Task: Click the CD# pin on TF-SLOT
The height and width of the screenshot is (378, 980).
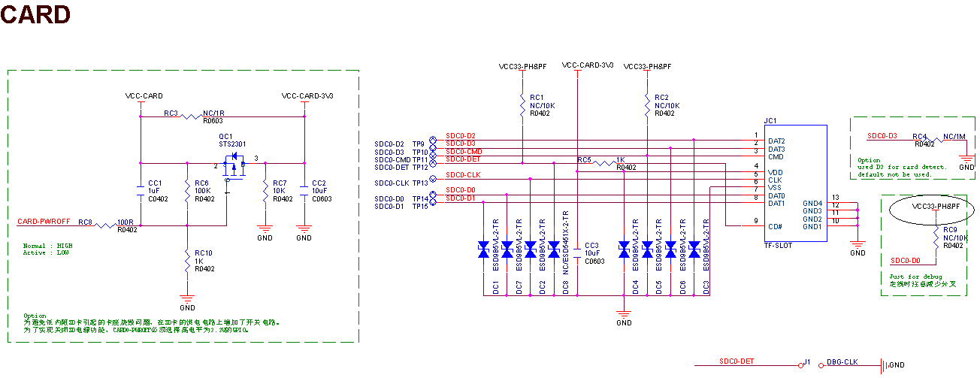Action: pos(775,226)
